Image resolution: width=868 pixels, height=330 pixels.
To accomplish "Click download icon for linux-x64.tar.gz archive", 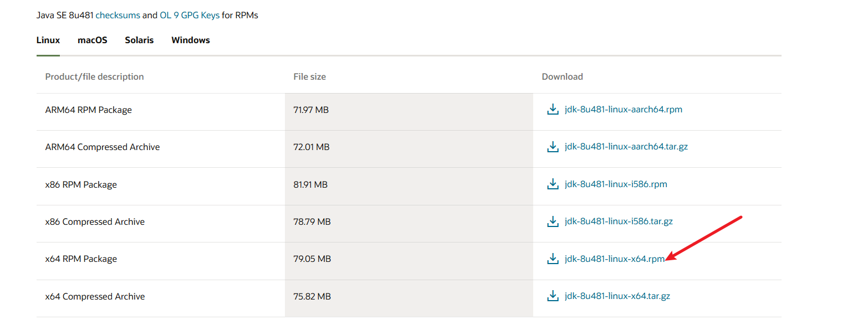I will coord(553,296).
